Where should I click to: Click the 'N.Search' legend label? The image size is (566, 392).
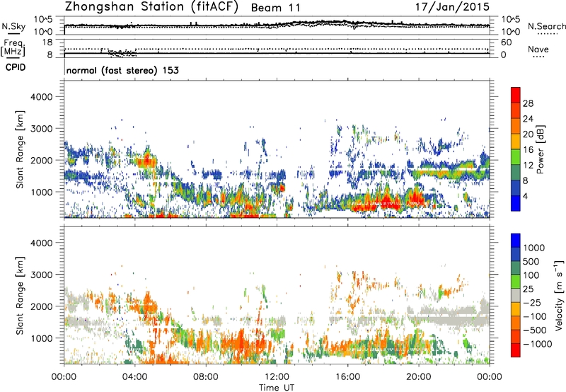coord(546,26)
